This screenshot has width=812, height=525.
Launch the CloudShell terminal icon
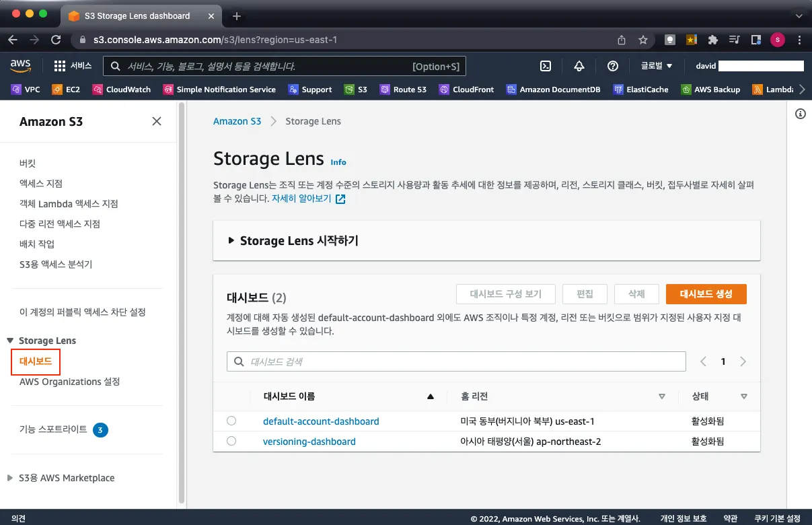point(546,66)
